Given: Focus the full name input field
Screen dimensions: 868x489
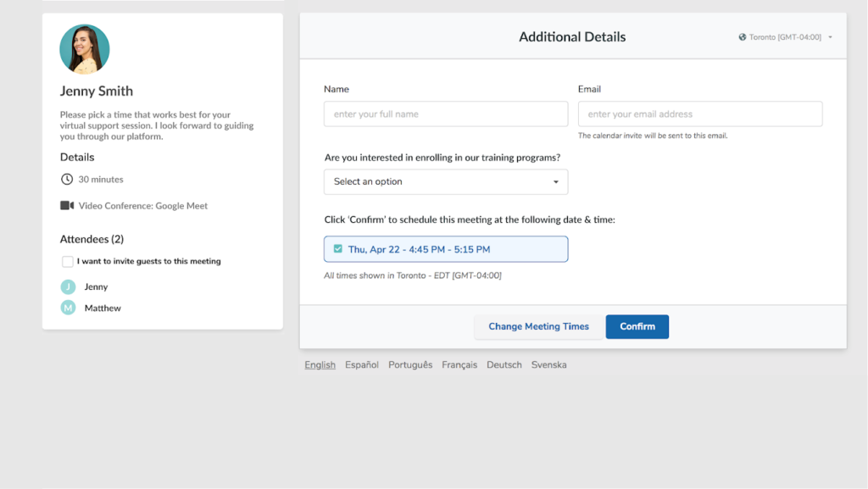Looking at the screenshot, I should tap(446, 114).
